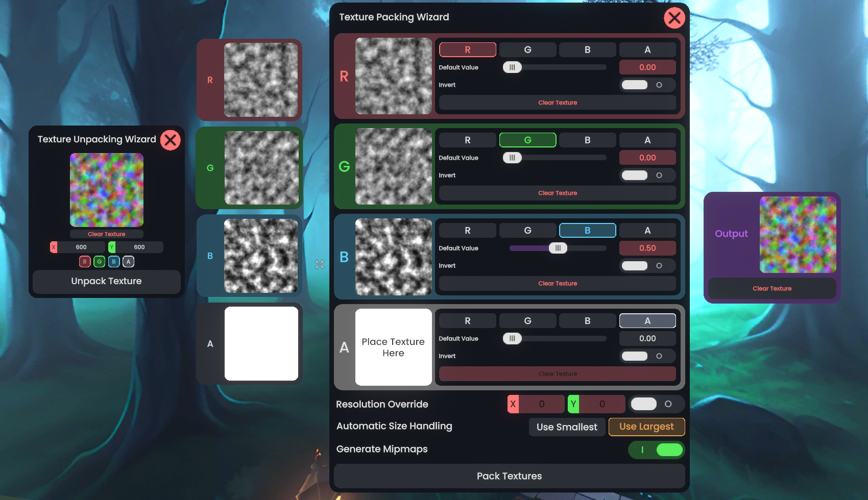Click the Pack Textures button

click(x=509, y=476)
